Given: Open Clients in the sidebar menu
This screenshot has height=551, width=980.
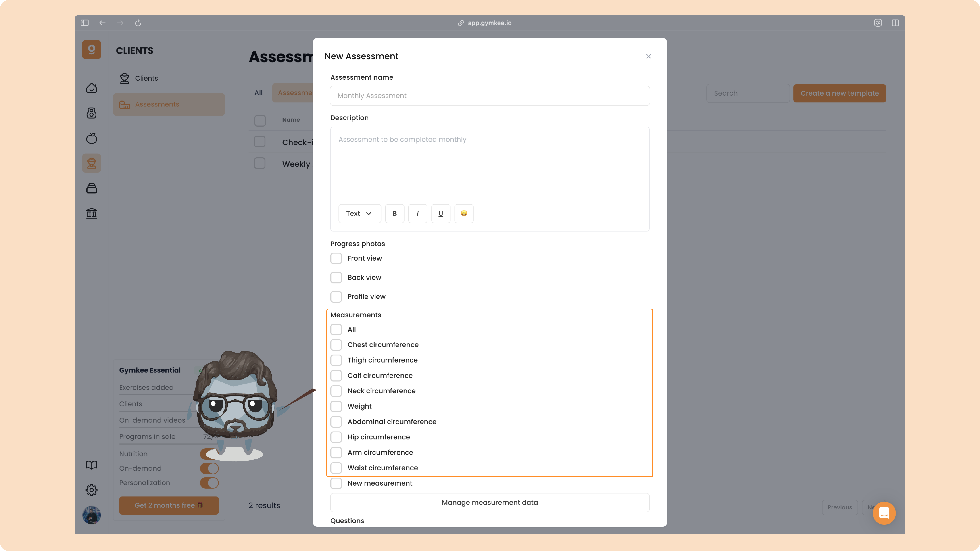Looking at the screenshot, I should tap(146, 78).
